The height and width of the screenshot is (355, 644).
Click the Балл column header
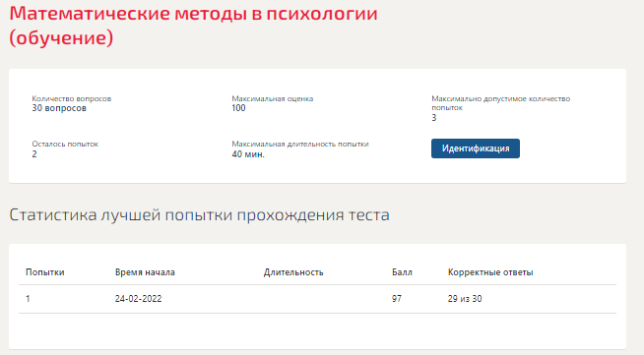point(402,272)
